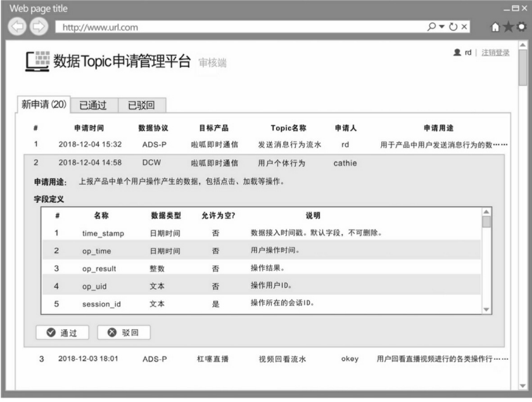Click the user avatar icon beside rd
Image resolution: width=532 pixels, height=402 pixels.
(457, 53)
